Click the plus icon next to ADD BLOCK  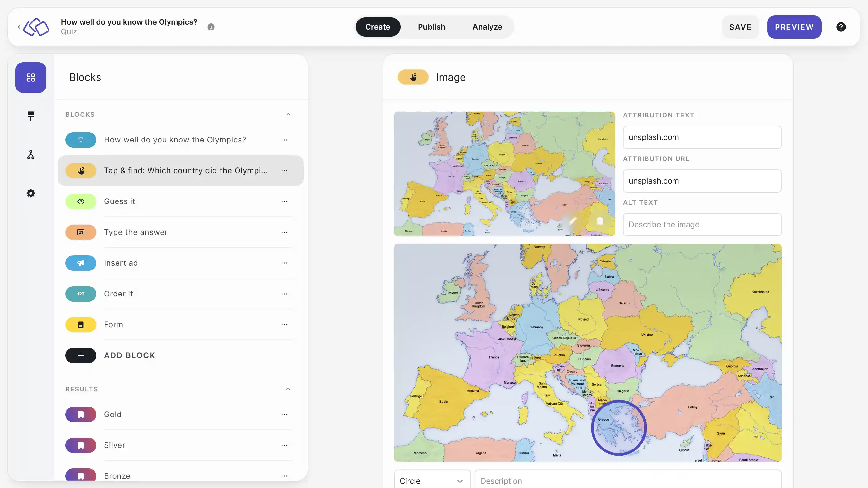tap(81, 355)
